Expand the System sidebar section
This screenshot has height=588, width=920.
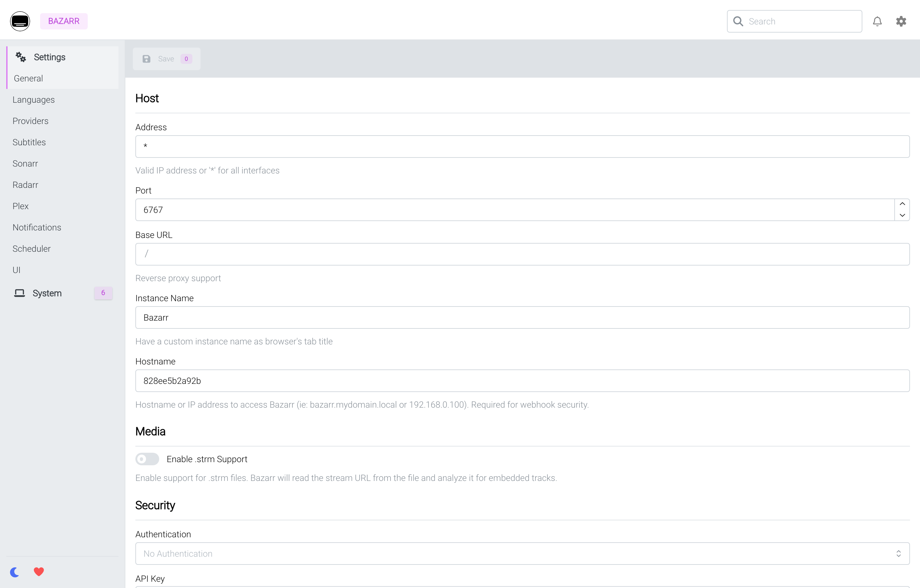[x=63, y=293]
